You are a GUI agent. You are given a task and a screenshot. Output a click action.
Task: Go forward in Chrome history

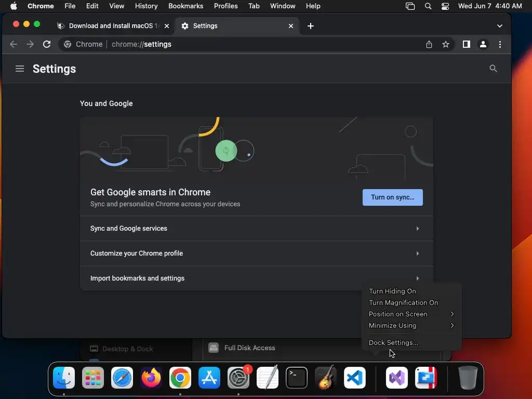point(30,44)
